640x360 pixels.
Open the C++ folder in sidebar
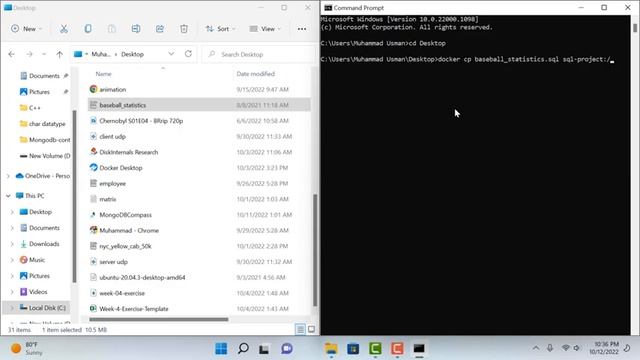(x=34, y=108)
